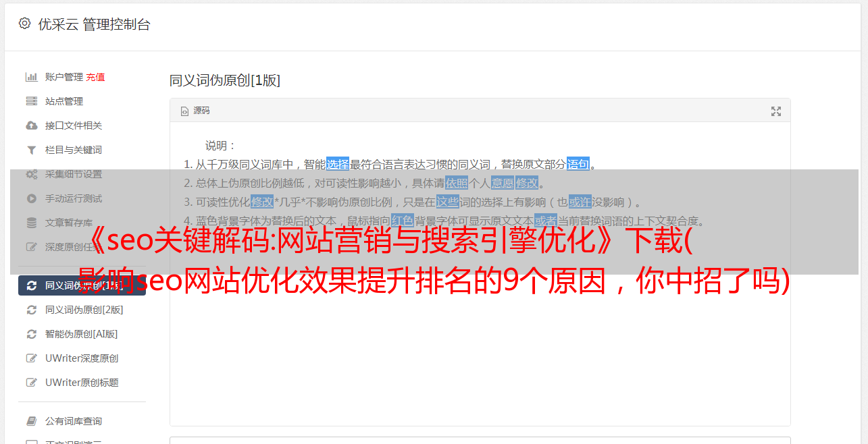Click the 手动运行测试 play icon

[31, 198]
